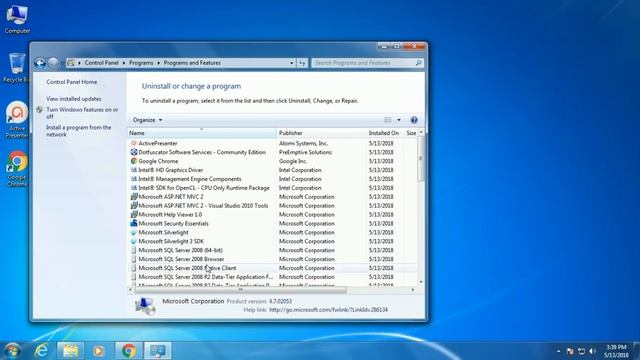Image resolution: width=640 pixels, height=360 pixels.
Task: Select Microsoft SQL Server 2008 Browser row
Action: point(272,259)
